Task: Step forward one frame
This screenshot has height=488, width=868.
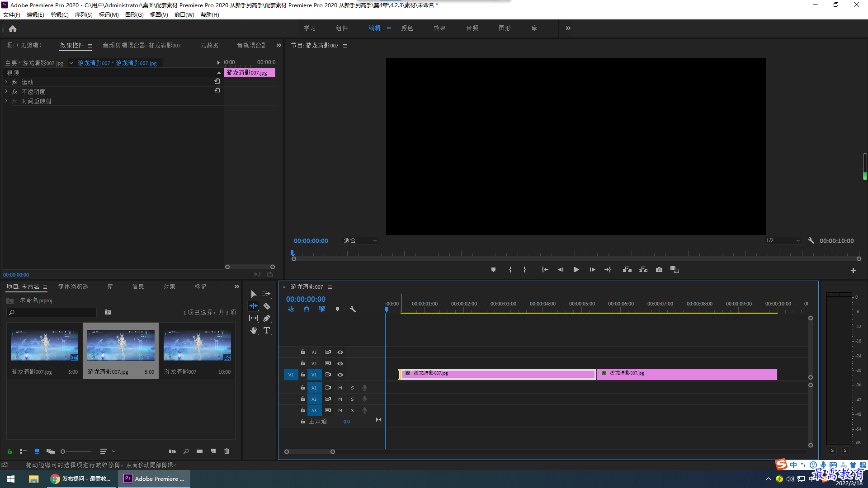Action: (x=592, y=270)
